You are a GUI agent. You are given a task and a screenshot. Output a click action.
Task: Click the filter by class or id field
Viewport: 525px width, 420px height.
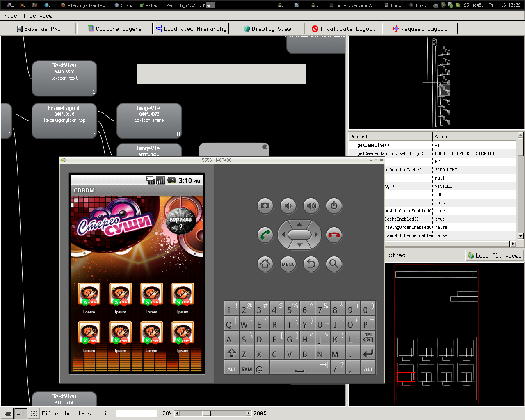pos(136,413)
